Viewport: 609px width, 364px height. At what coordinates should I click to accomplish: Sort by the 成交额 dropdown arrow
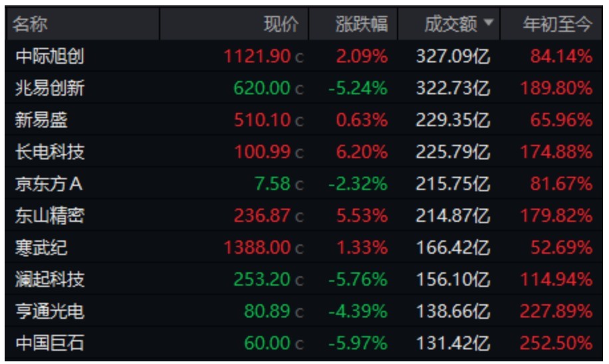(489, 23)
